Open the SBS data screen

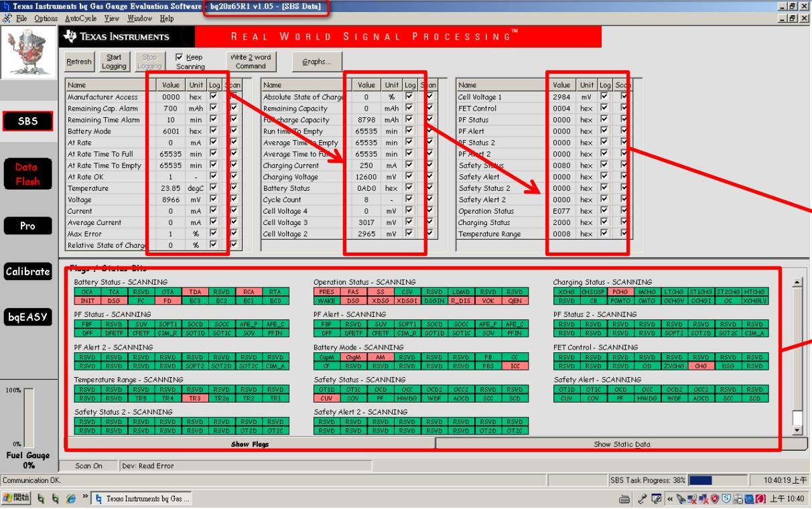(x=27, y=121)
